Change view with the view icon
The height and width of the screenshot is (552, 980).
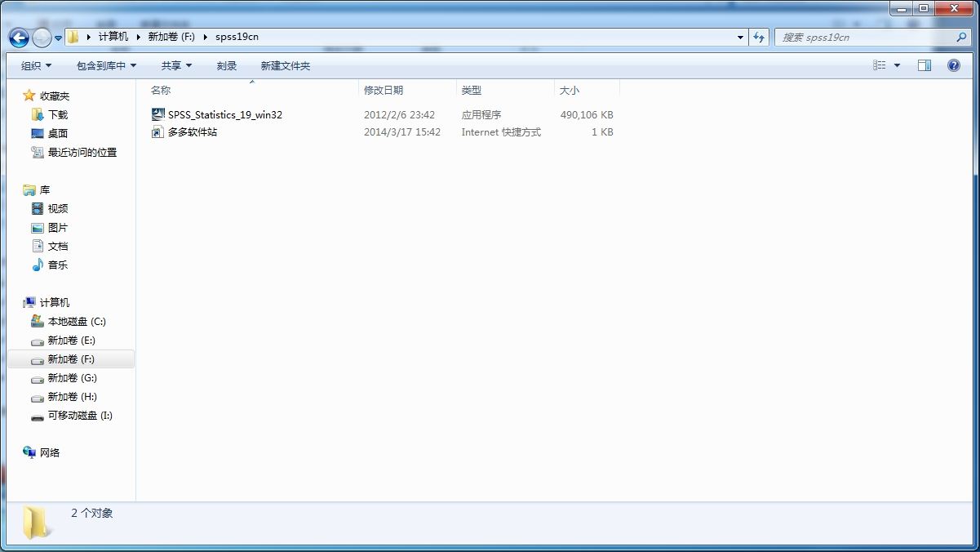click(880, 65)
